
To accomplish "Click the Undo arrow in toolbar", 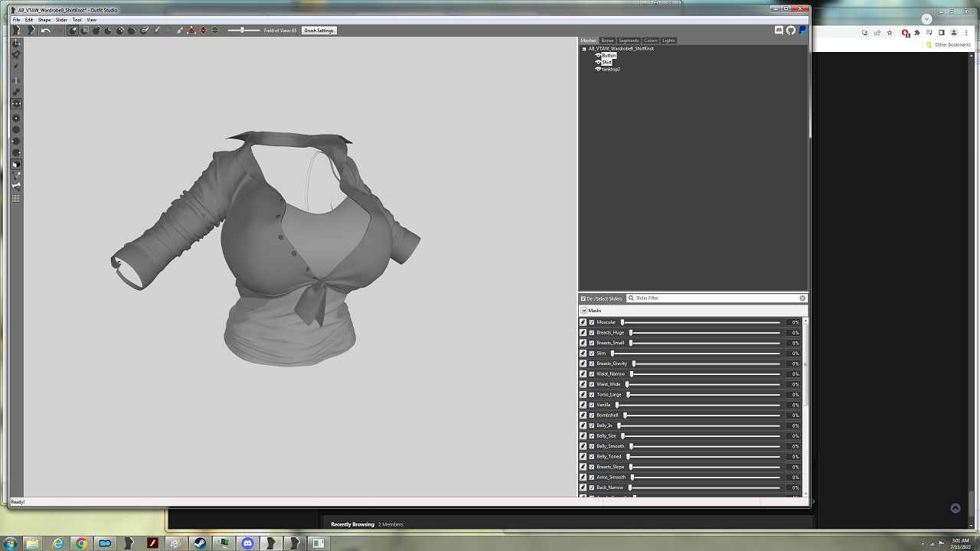I will [x=45, y=31].
